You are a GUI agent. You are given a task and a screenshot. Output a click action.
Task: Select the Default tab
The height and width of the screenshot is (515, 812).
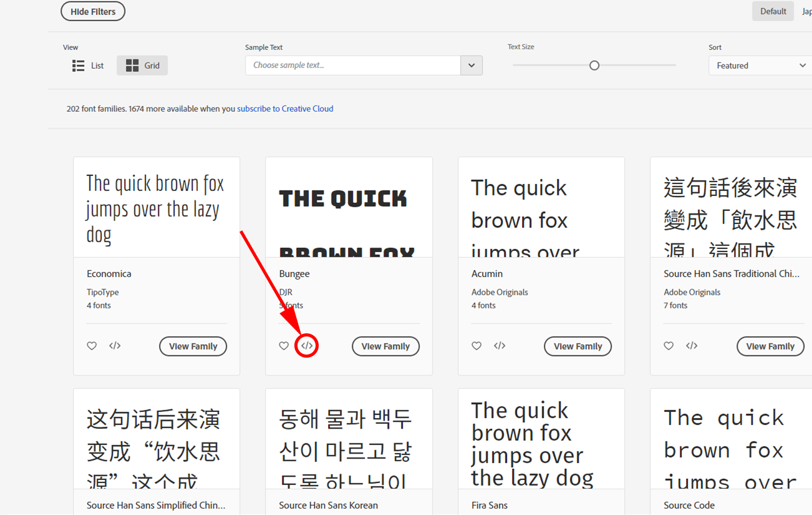pos(773,11)
